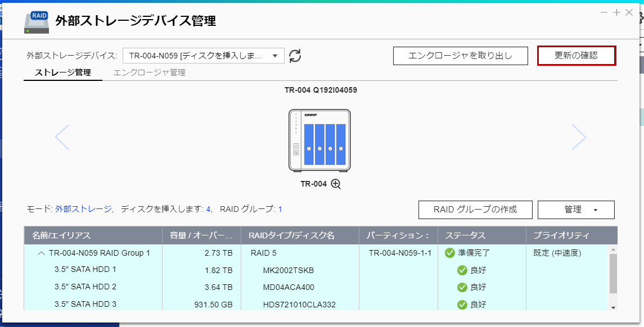Click the 2.73 TB capacity cell

(218, 253)
